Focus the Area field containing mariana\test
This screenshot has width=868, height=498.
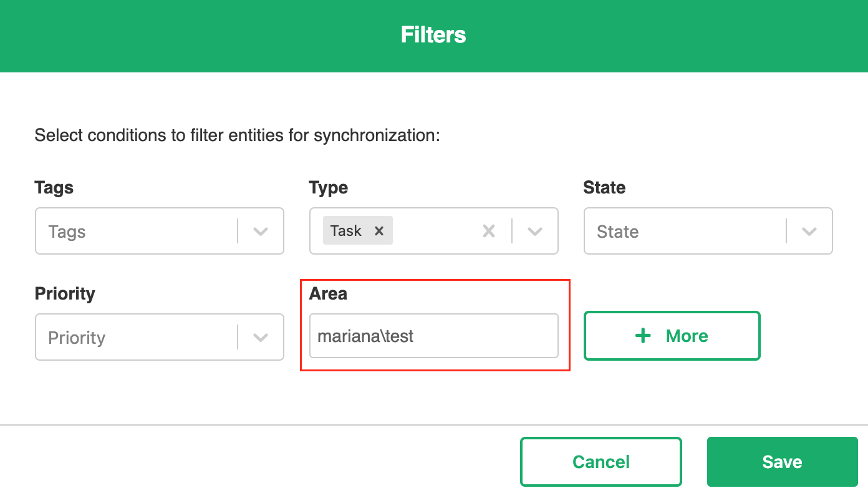[433, 336]
